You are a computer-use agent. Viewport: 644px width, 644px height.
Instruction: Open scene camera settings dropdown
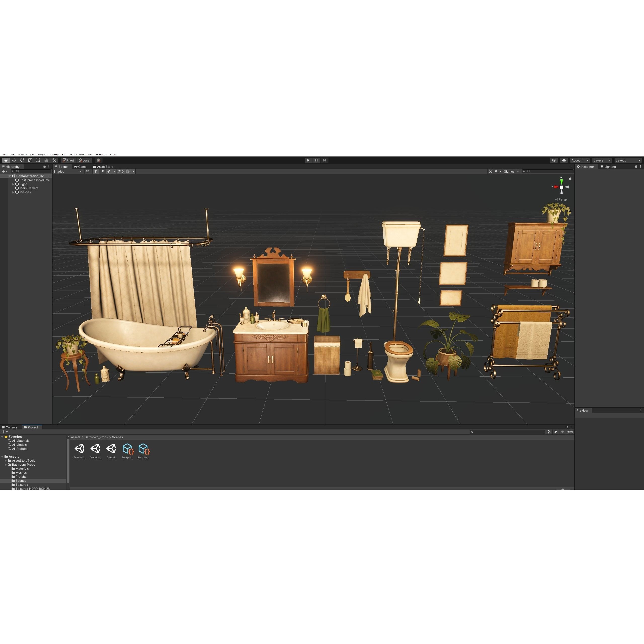coord(498,171)
